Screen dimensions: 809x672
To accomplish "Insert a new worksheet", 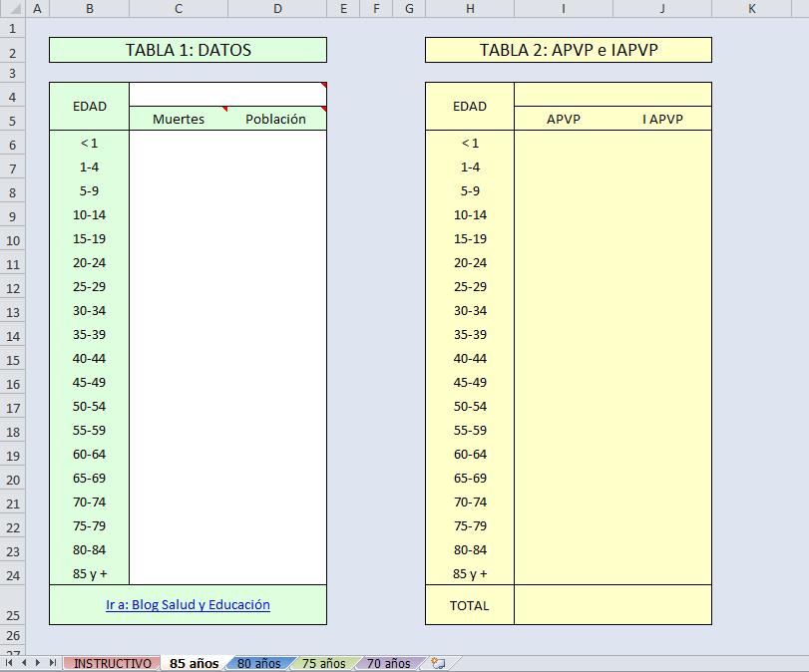I will [x=437, y=662].
